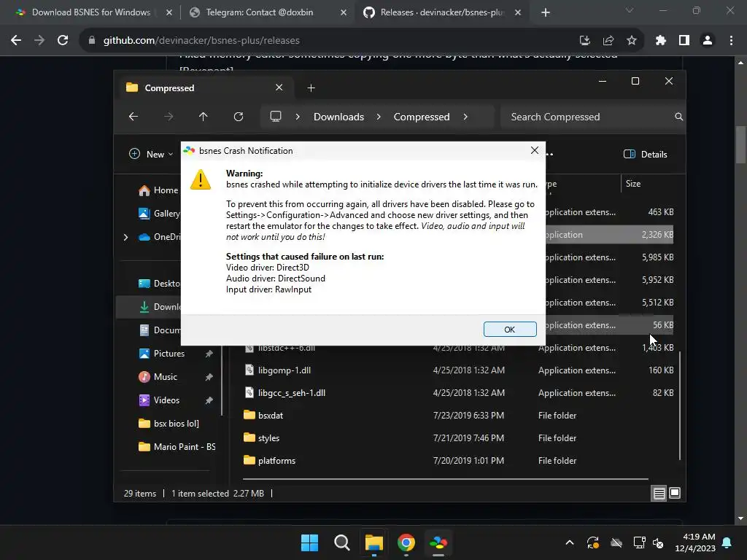Open the New dropdown in File Explorer
The height and width of the screenshot is (560, 747).
pyautogui.click(x=151, y=155)
